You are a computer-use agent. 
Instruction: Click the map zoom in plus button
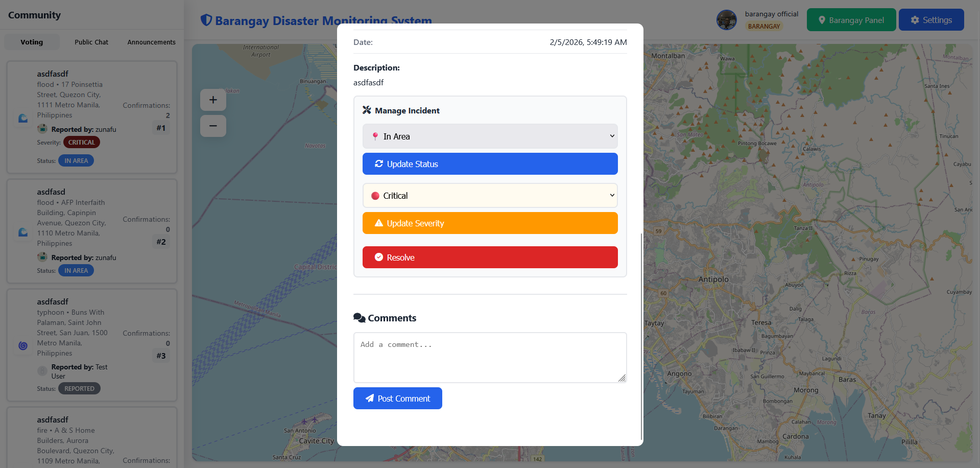tap(213, 100)
